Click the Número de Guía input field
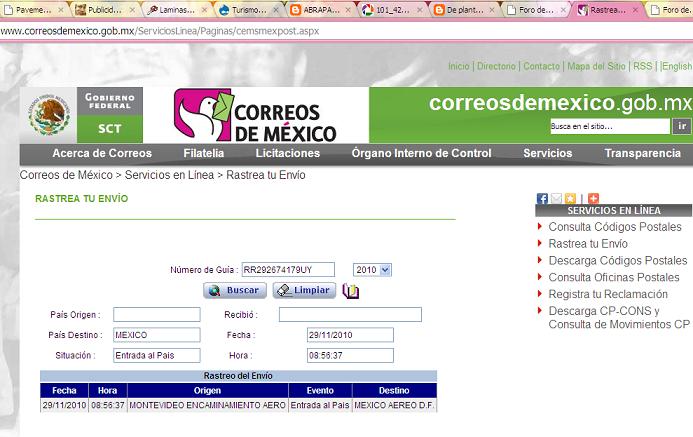693x437 pixels. click(288, 270)
